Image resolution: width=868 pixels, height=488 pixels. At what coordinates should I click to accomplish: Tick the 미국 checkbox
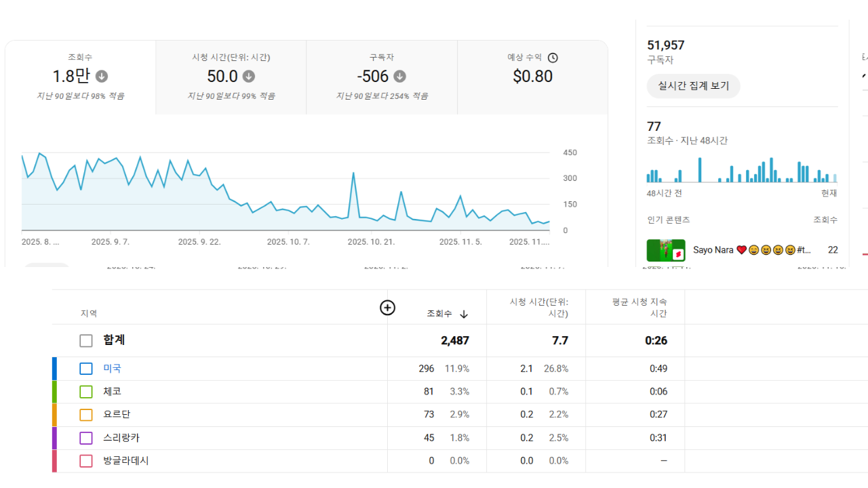tap(86, 369)
